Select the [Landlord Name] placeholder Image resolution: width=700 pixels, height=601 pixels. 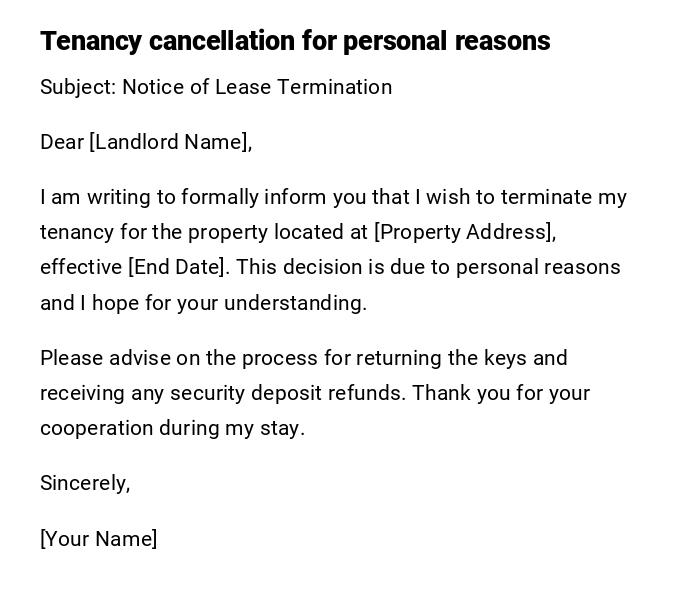click(170, 142)
